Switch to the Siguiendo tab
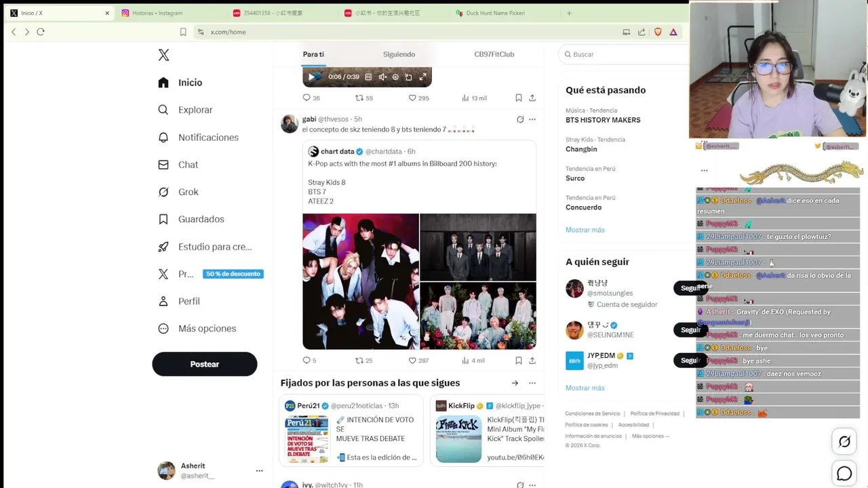The width and height of the screenshot is (868, 488). pyautogui.click(x=399, y=54)
